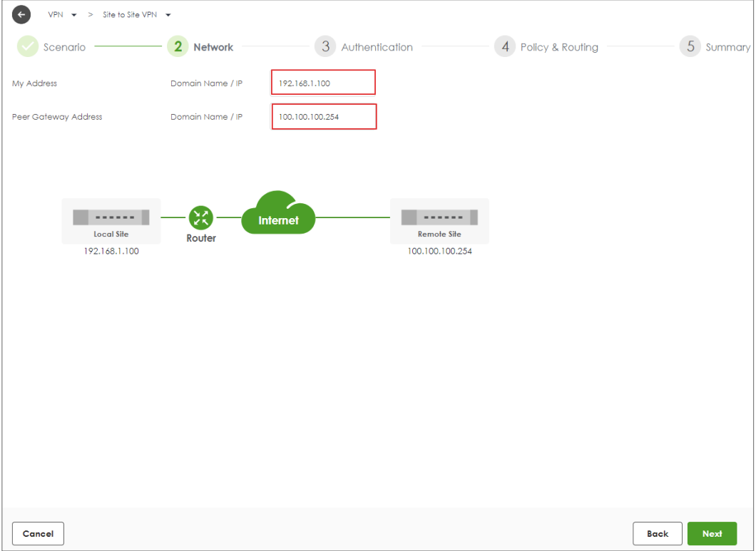Select the step 2 Network circle
The image size is (756, 551).
[178, 47]
